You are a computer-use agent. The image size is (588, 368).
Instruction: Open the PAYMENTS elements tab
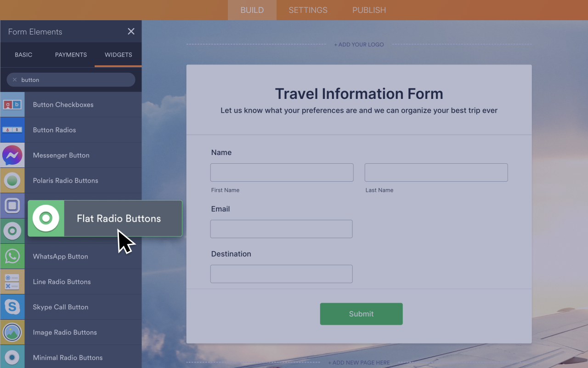pos(71,55)
